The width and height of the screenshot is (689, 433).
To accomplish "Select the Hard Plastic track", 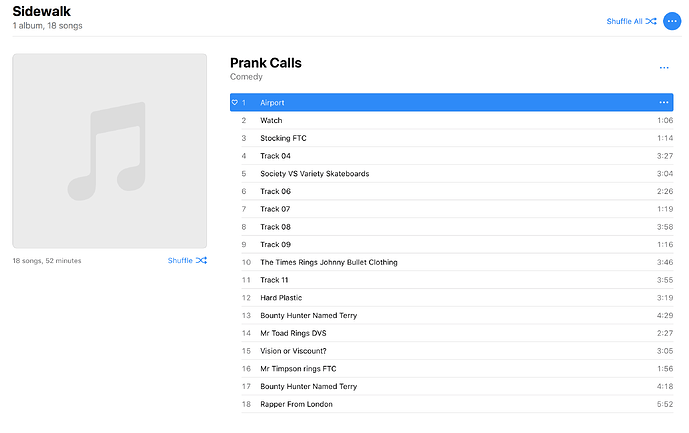I will (x=281, y=297).
